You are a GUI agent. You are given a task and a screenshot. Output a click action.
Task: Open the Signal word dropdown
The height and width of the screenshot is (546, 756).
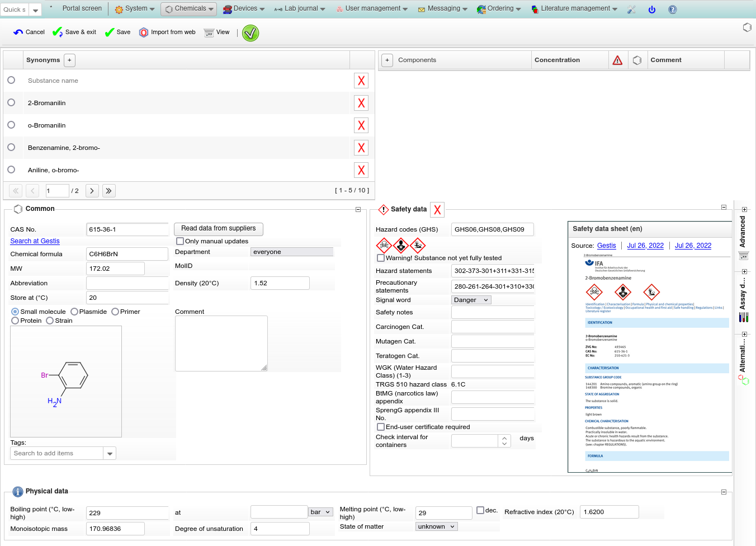471,300
